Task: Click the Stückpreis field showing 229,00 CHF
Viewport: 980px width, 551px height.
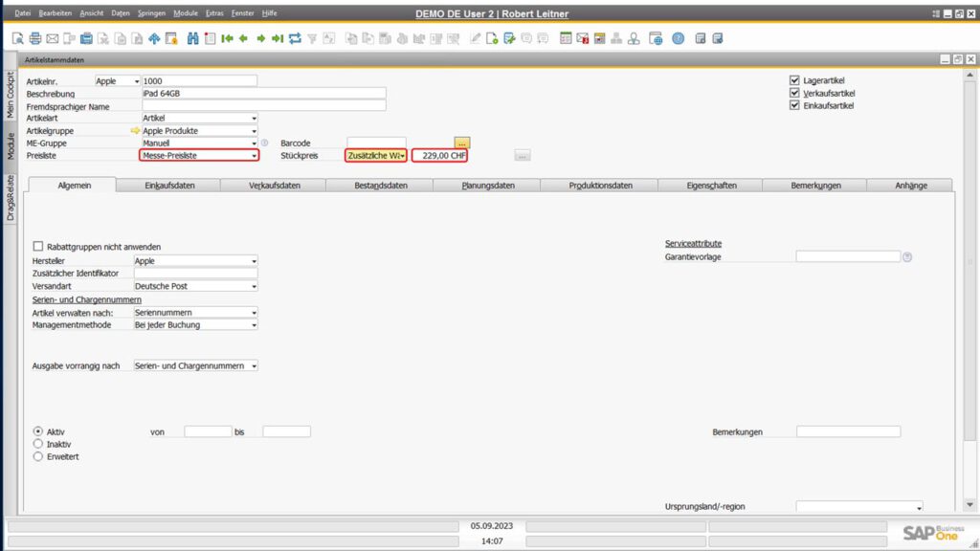Action: (x=440, y=156)
